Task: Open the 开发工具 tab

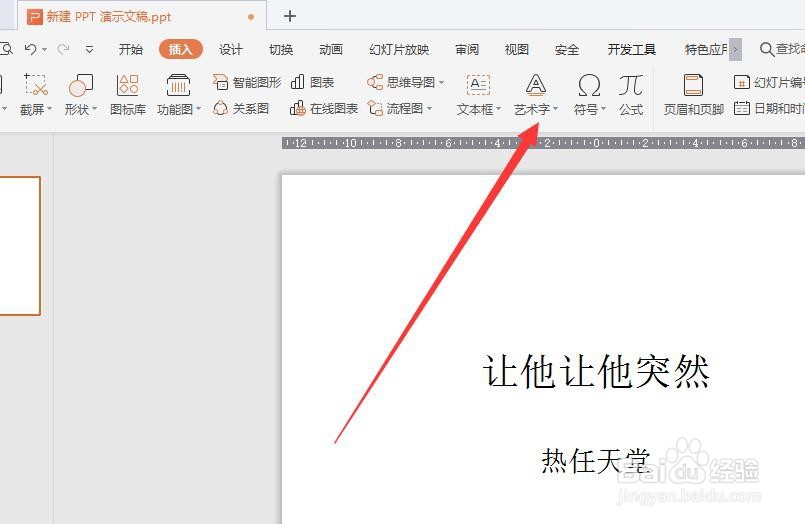Action: pos(631,49)
